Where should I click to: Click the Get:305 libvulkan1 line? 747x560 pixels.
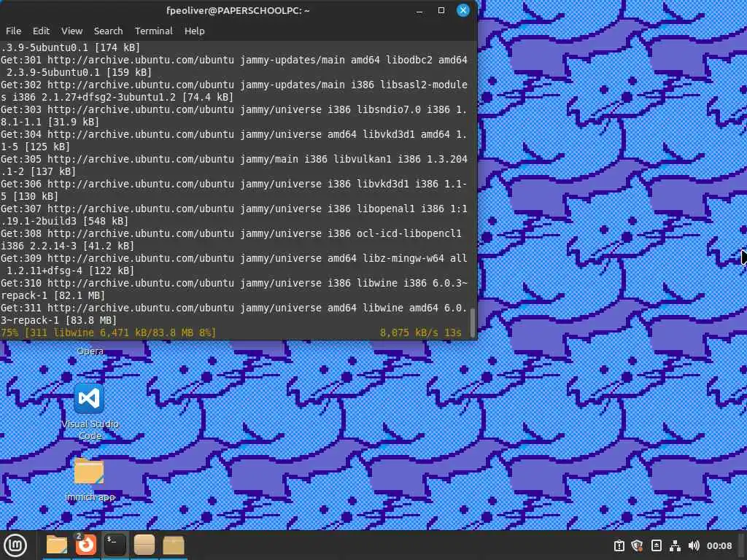point(234,166)
